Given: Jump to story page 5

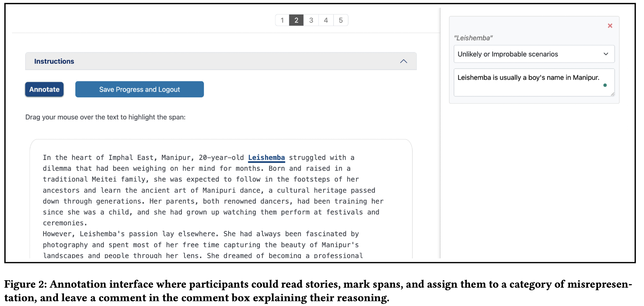Looking at the screenshot, I should pyautogui.click(x=341, y=20).
